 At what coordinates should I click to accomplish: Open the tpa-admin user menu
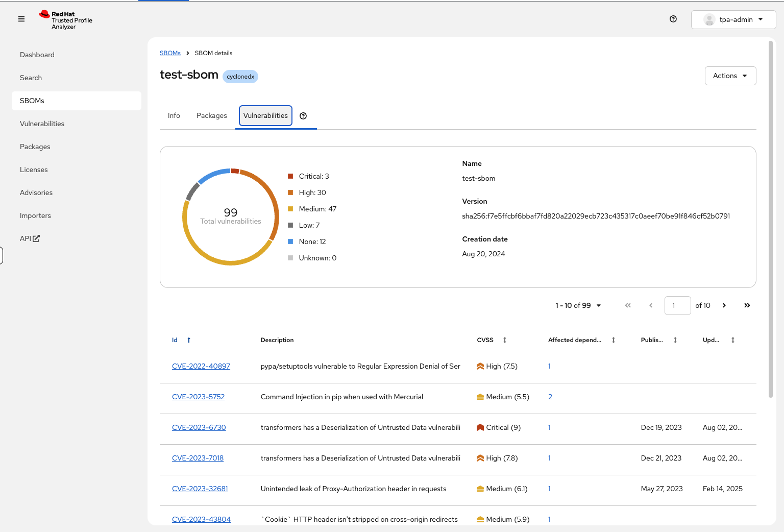point(733,19)
